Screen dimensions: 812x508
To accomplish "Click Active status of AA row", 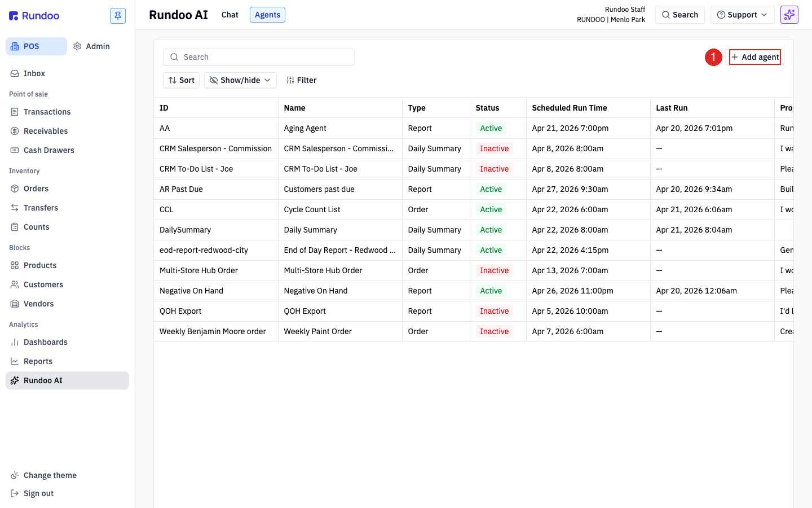I will (491, 128).
